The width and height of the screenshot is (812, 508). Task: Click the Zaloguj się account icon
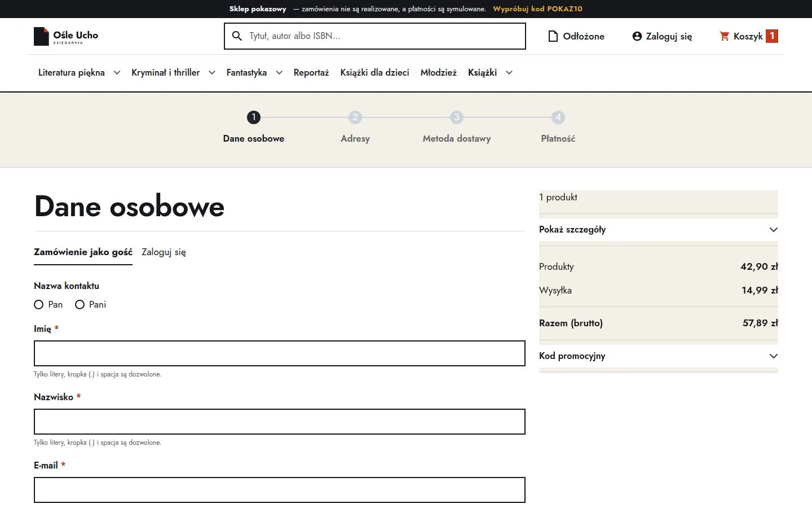(x=637, y=36)
